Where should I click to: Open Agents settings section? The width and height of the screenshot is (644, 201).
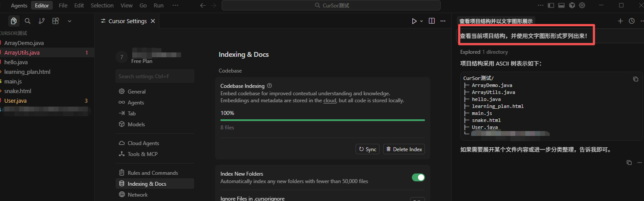[155, 103]
